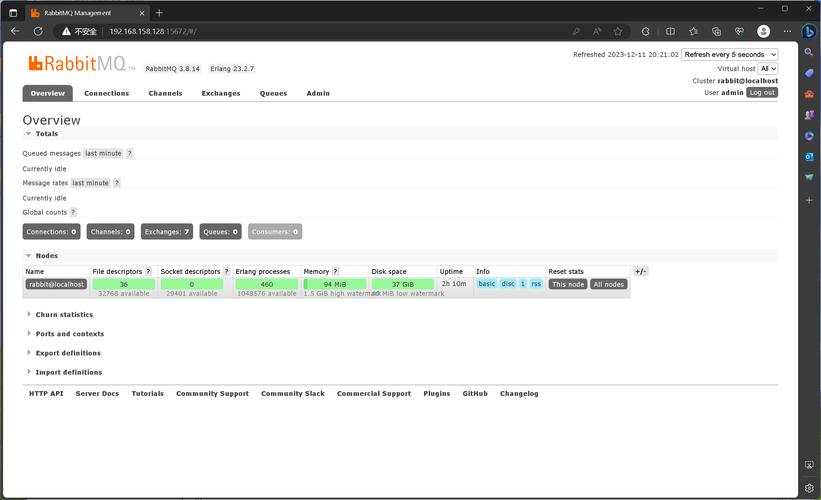Open help for Global counts
Viewport: 821px width, 500px height.
coord(73,212)
